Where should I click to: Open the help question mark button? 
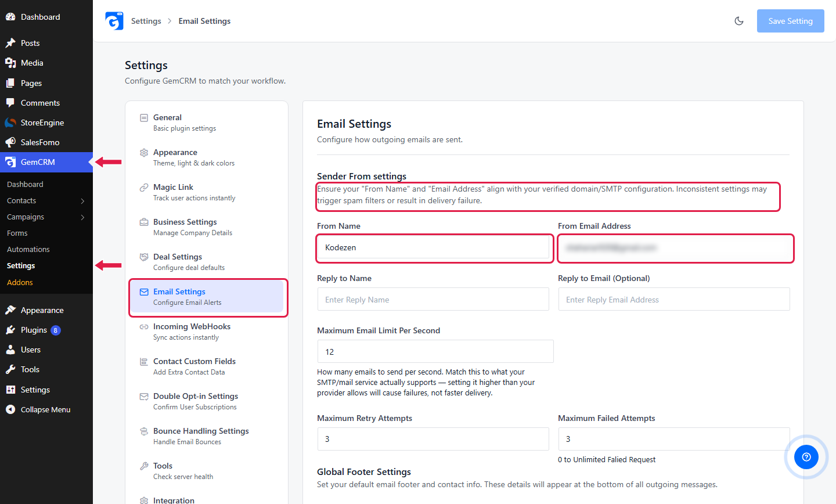[806, 457]
